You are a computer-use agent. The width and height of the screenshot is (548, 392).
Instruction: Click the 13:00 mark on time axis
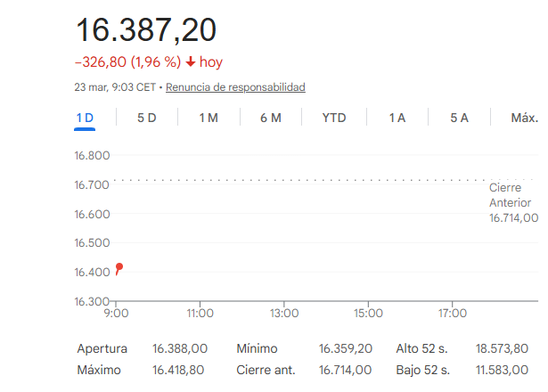click(x=284, y=314)
